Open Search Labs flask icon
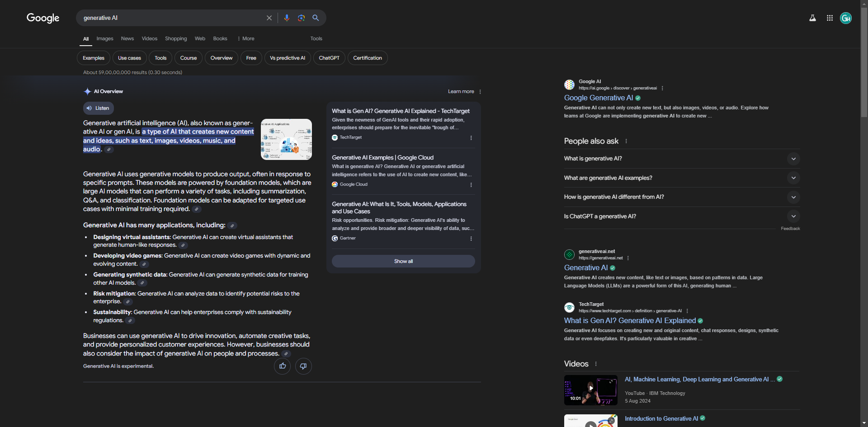This screenshot has height=427, width=868. pyautogui.click(x=812, y=18)
